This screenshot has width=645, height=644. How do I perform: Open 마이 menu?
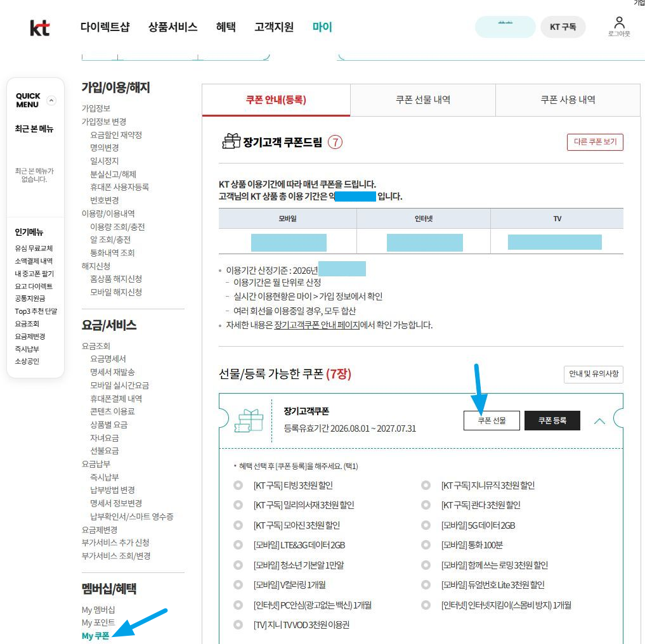click(322, 27)
